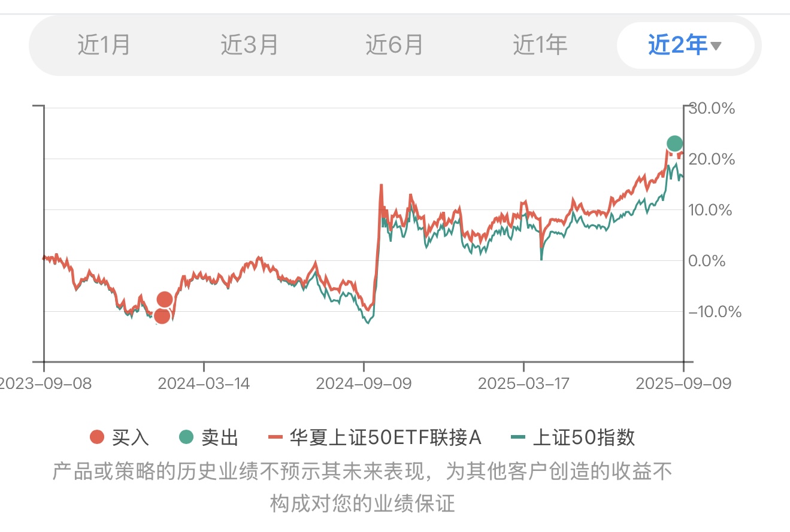The image size is (790, 532).
Task: Click the 买入 legend text
Action: coord(131,437)
